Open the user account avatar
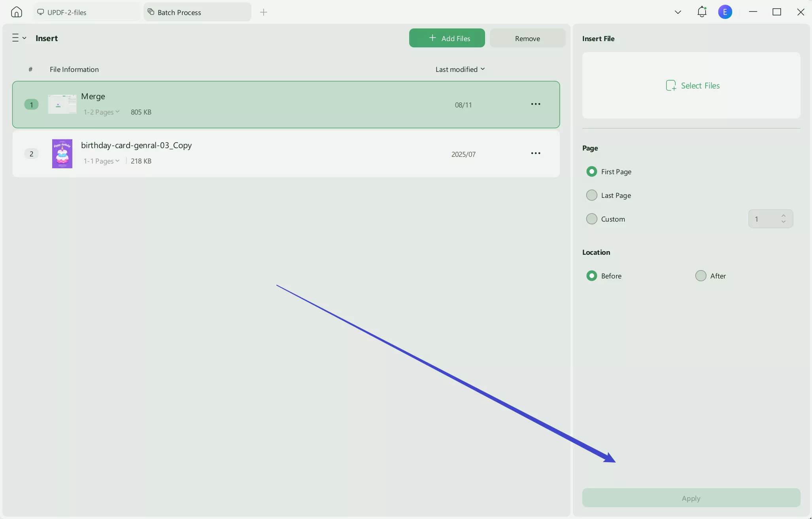Viewport: 812px width, 519px height. pyautogui.click(x=726, y=12)
